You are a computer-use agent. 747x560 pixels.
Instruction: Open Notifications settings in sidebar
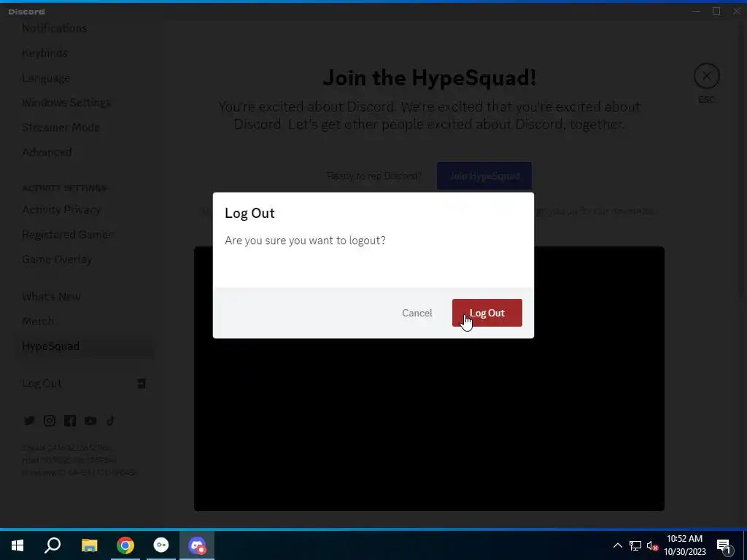click(x=54, y=28)
